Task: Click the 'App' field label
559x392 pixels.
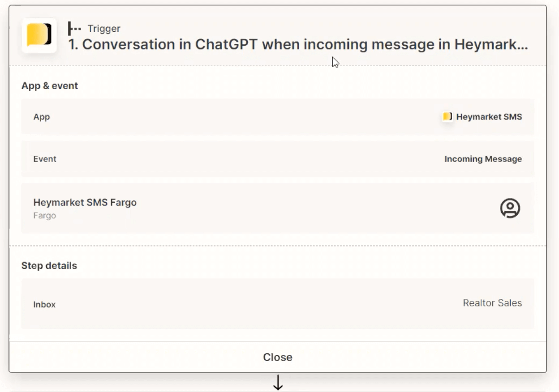Action: click(42, 117)
